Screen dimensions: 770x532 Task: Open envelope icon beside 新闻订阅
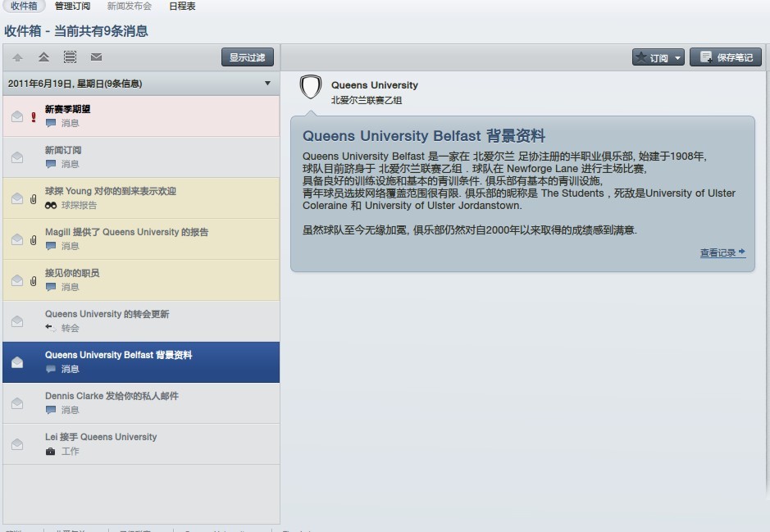pyautogui.click(x=17, y=157)
